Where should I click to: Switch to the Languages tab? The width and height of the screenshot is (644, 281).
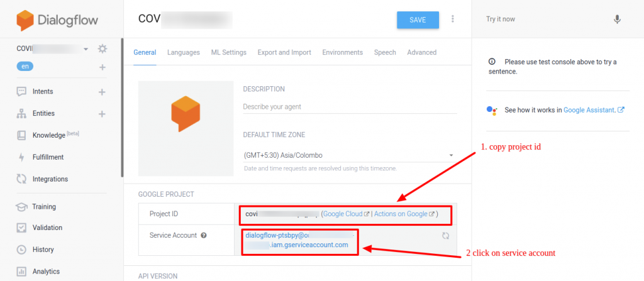pyautogui.click(x=184, y=52)
